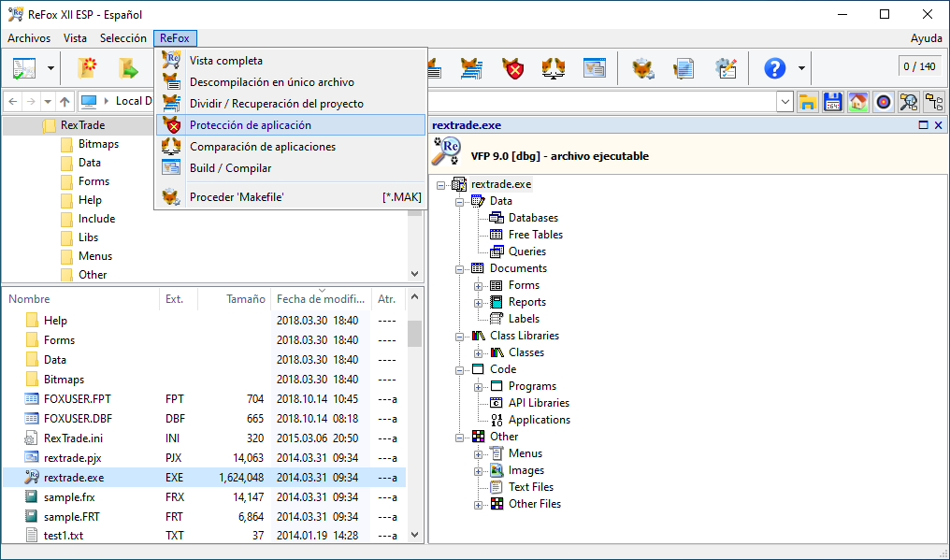Open the Vista menu
The width and height of the screenshot is (950, 560).
tap(75, 38)
